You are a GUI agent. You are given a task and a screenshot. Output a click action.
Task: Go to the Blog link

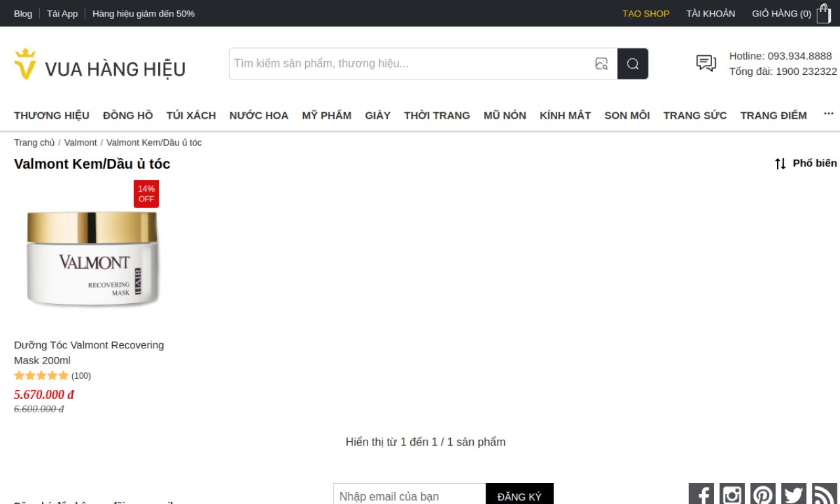23,13
